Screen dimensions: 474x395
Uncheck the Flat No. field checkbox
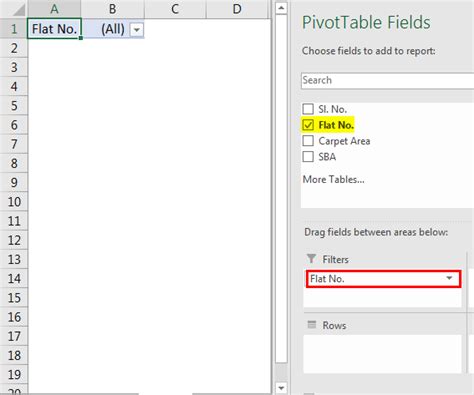(308, 125)
